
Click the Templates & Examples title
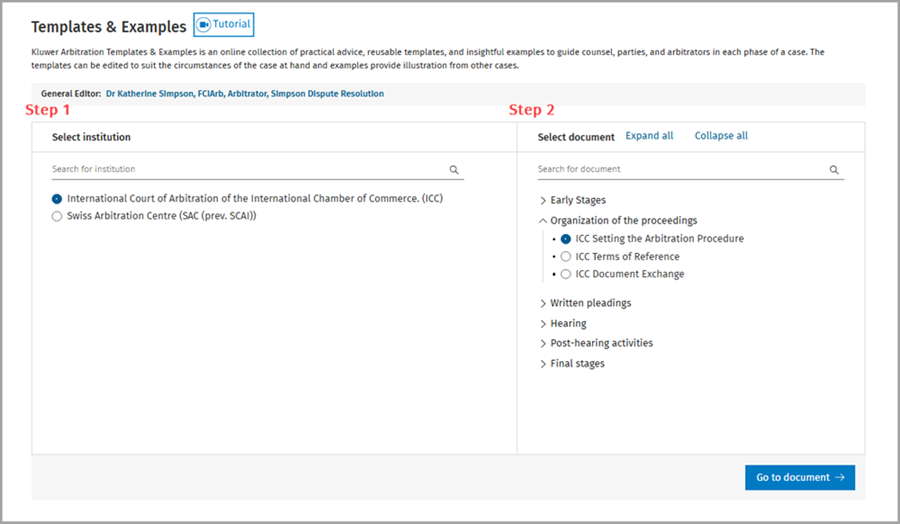pos(109,27)
